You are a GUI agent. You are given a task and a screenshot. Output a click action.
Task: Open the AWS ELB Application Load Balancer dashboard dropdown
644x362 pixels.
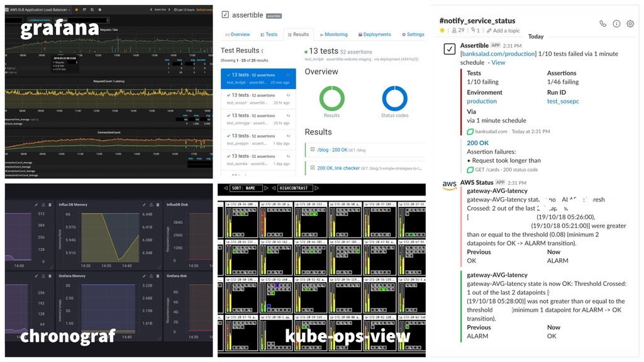click(40, 9)
